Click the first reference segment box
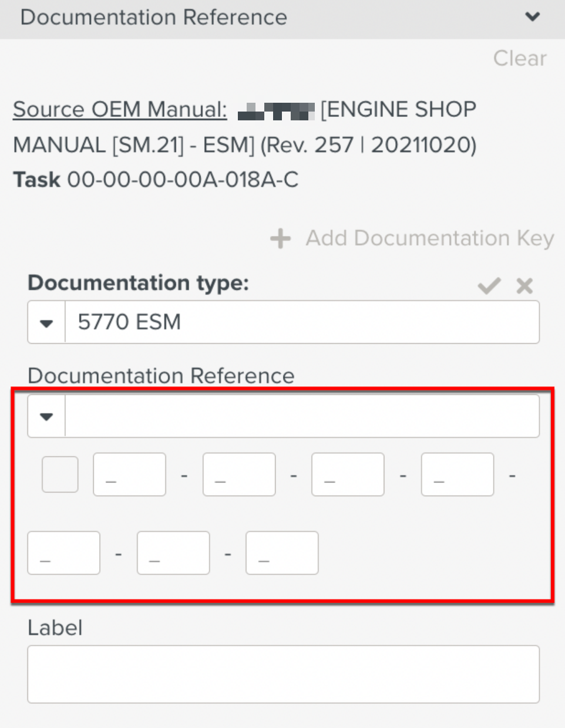 [x=129, y=474]
